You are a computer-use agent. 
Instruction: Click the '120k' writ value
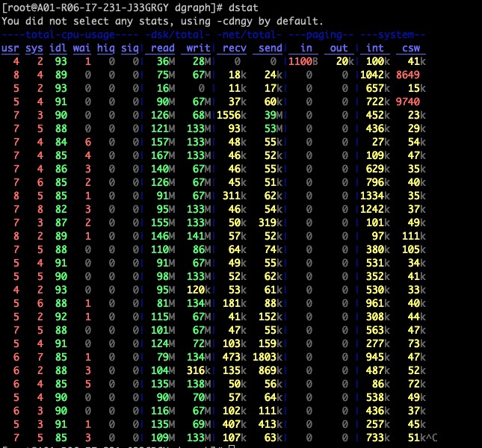(199, 290)
